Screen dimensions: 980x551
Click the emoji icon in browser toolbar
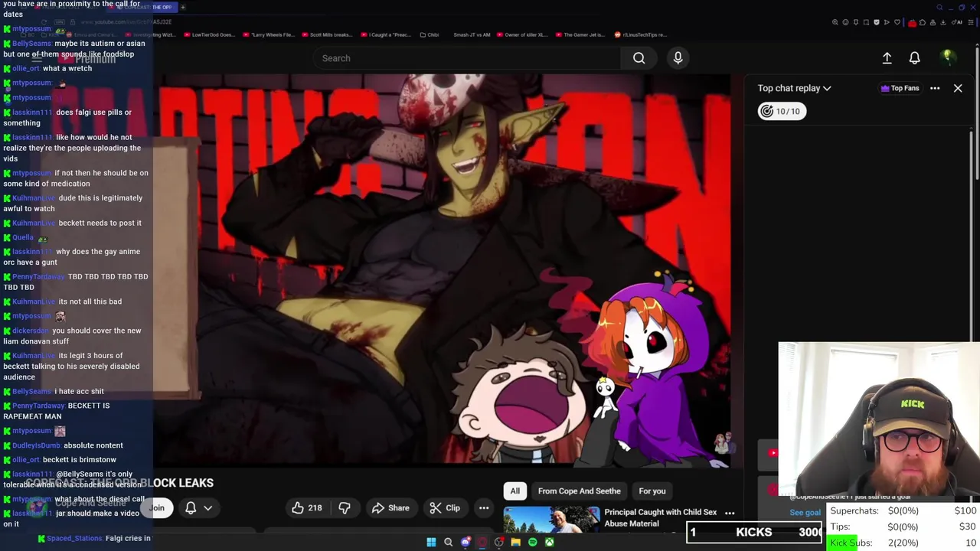click(845, 22)
